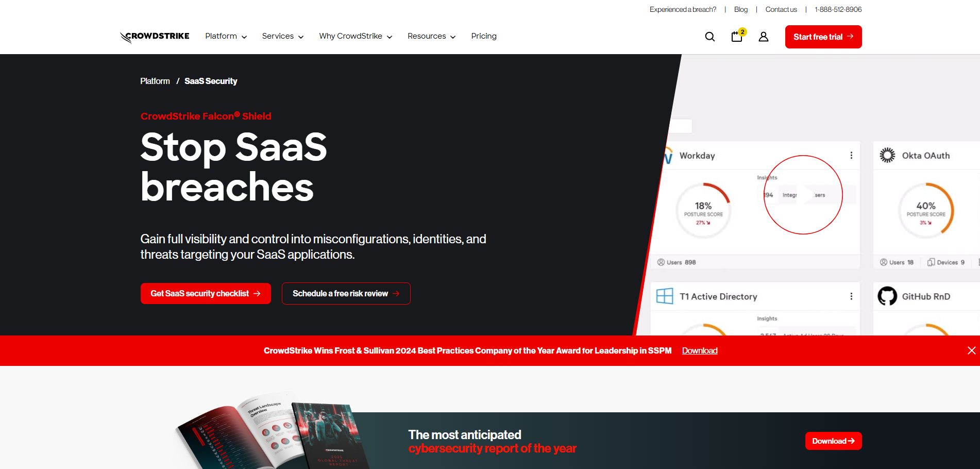Expand the Platform dropdown menu

point(226,36)
